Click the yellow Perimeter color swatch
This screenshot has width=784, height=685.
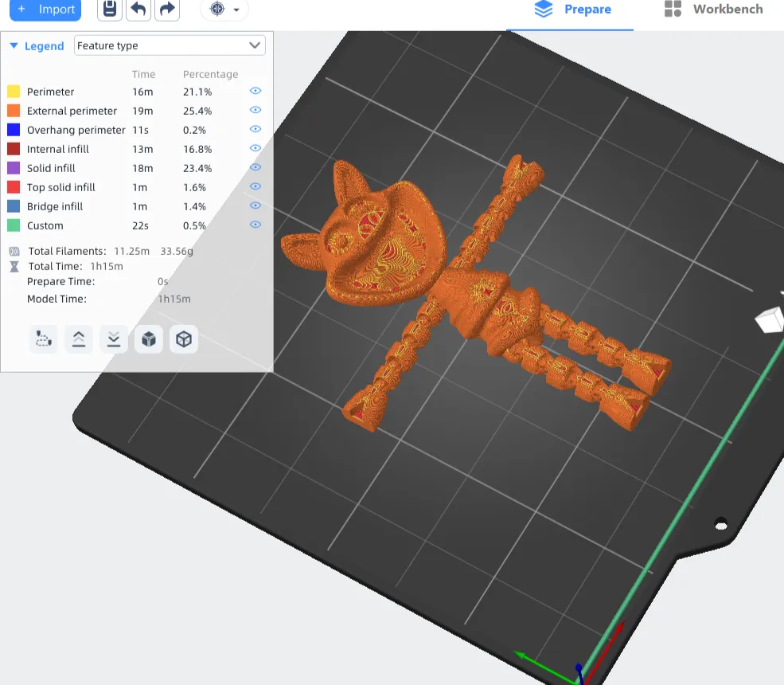pos(14,91)
